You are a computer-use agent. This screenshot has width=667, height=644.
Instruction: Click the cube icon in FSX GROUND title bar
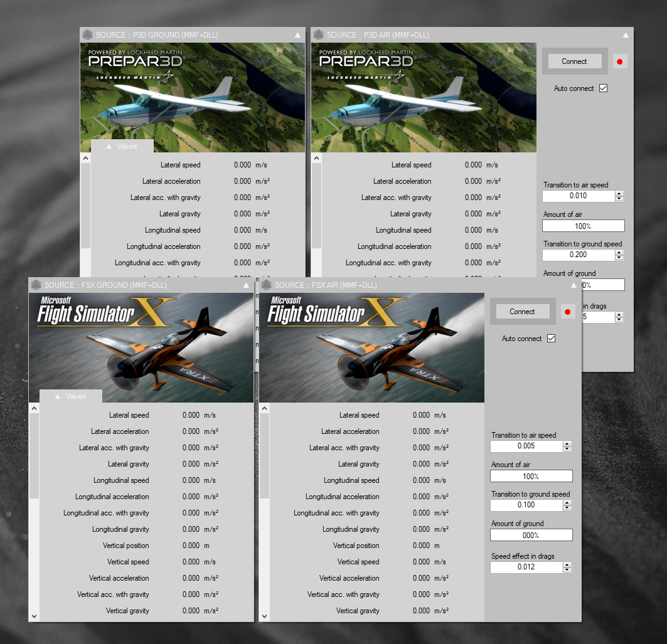pos(36,285)
